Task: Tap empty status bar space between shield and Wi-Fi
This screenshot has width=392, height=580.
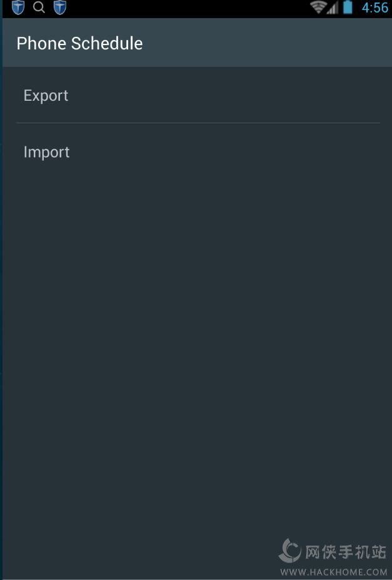Action: click(x=188, y=8)
